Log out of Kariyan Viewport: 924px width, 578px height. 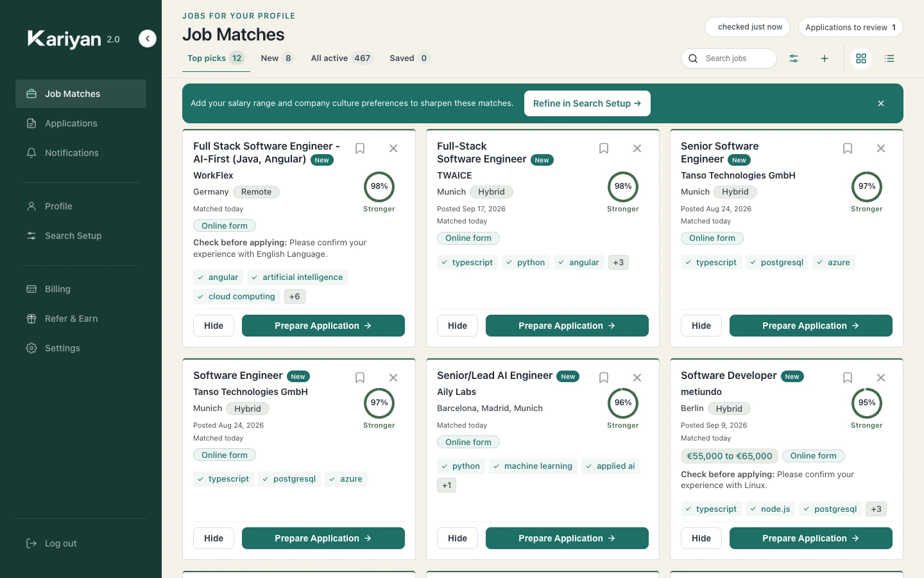81,543
